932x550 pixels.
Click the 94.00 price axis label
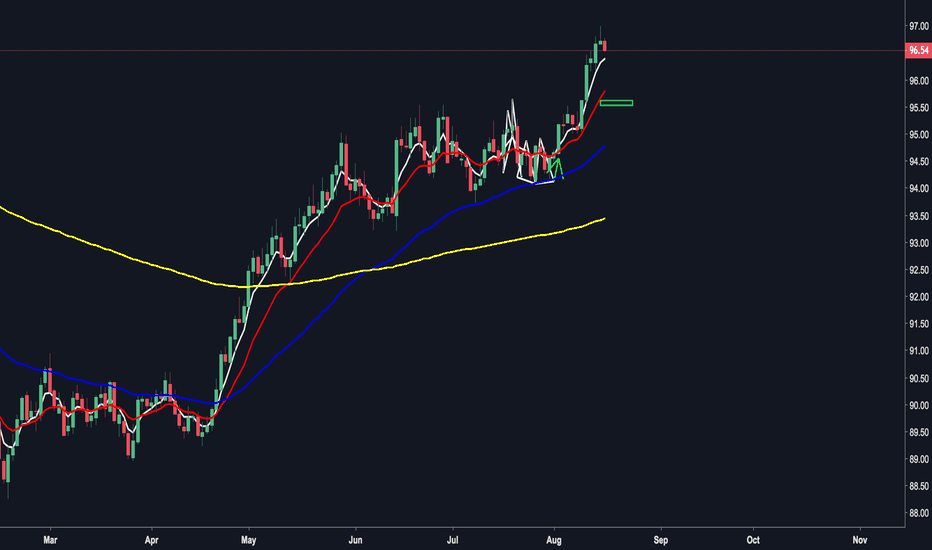[919, 188]
